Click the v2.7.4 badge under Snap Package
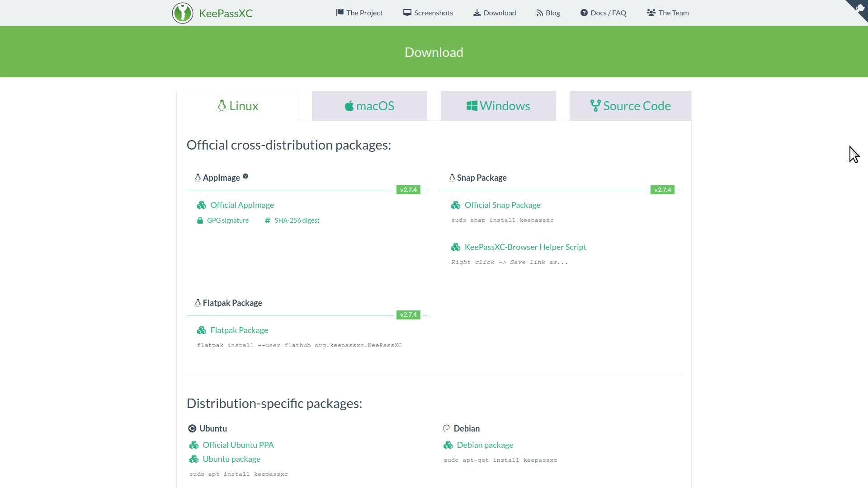Screen dimensions: 868x488 click(x=662, y=190)
